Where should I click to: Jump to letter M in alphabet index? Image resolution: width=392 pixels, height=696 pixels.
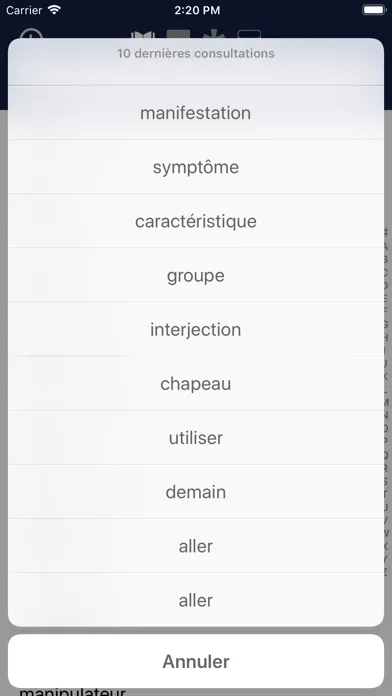coord(386,403)
